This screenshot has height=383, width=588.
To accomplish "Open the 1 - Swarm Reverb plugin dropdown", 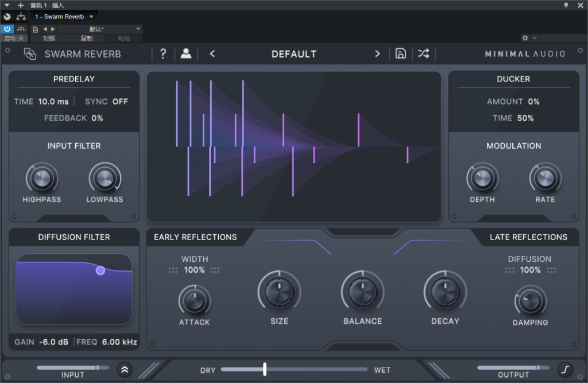I will [x=64, y=17].
